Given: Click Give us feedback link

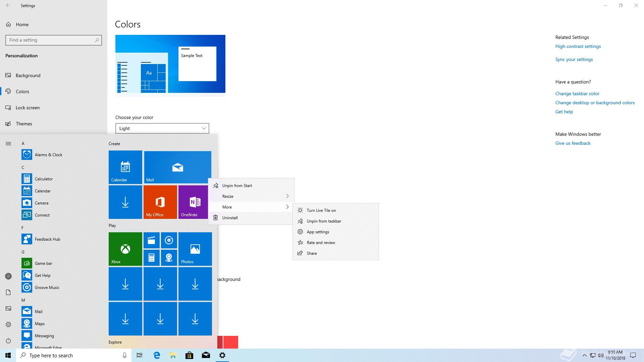Looking at the screenshot, I should 573,143.
